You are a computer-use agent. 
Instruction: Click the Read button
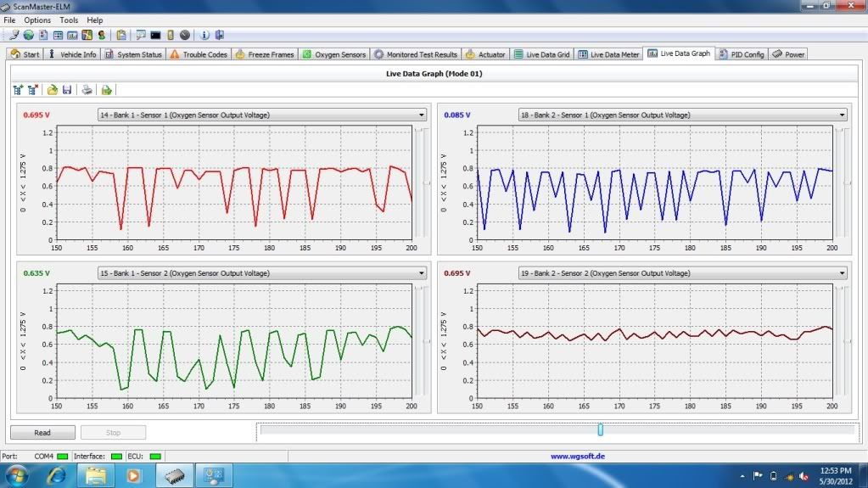point(42,433)
